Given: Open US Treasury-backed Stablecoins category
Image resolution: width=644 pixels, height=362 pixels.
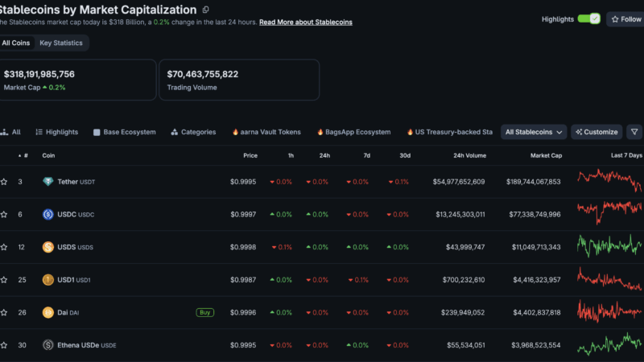Looking at the screenshot, I should tap(450, 132).
